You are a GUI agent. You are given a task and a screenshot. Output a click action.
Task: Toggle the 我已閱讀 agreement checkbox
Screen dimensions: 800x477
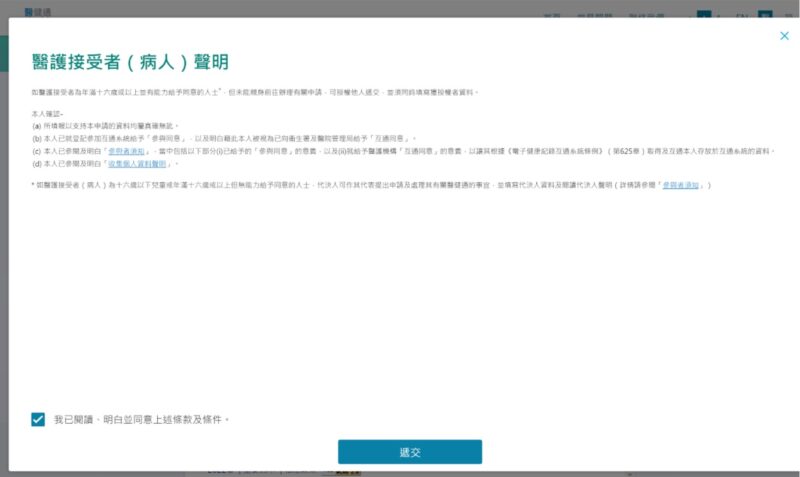(38, 420)
